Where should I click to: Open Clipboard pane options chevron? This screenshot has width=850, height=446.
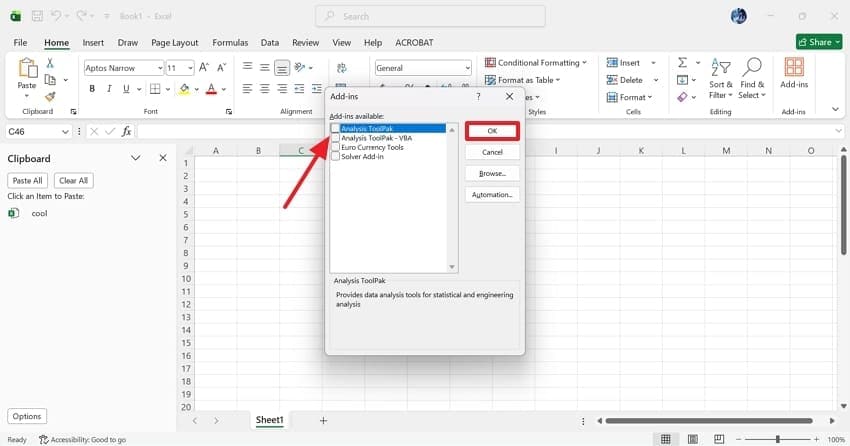pos(136,158)
